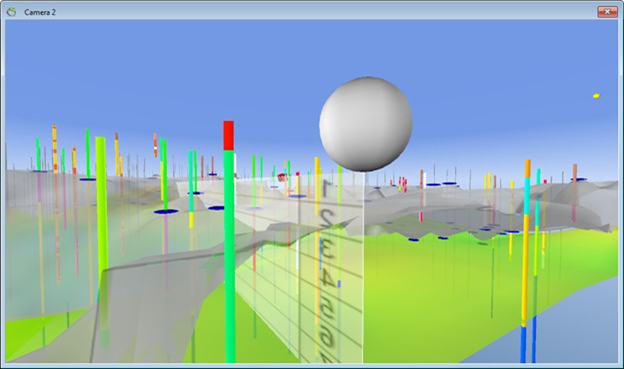Click the orange-striped borehole at the upper left
This screenshot has width=624, height=369.
point(55,149)
